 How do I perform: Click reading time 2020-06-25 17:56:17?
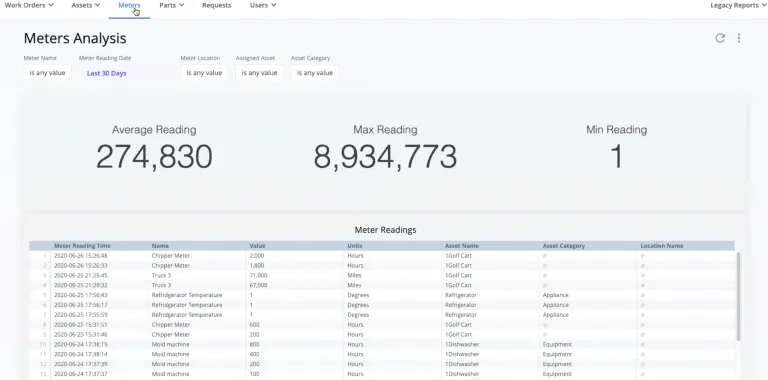click(81, 305)
